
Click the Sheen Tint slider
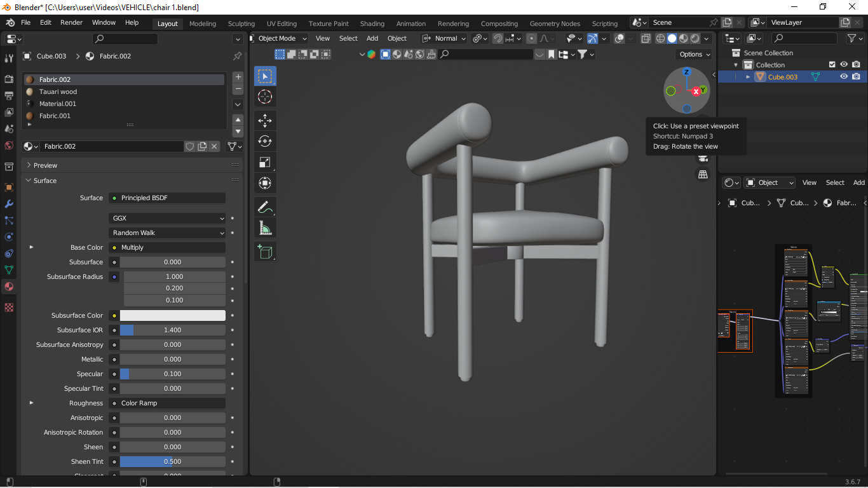[x=172, y=461]
